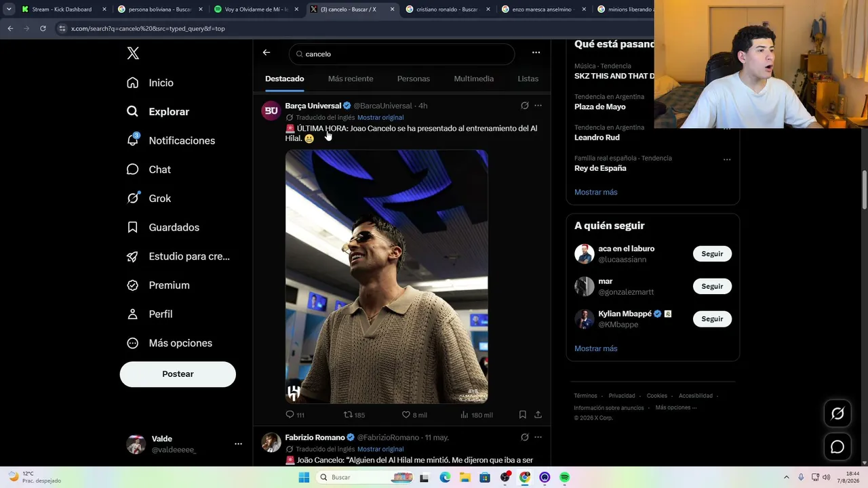Open search options three-dot menu

point(536,53)
